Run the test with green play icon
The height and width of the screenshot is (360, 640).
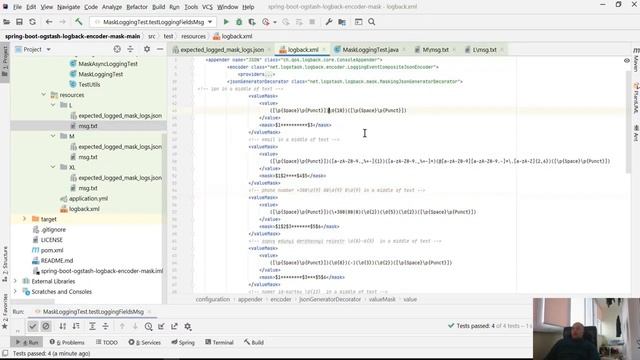(x=226, y=22)
